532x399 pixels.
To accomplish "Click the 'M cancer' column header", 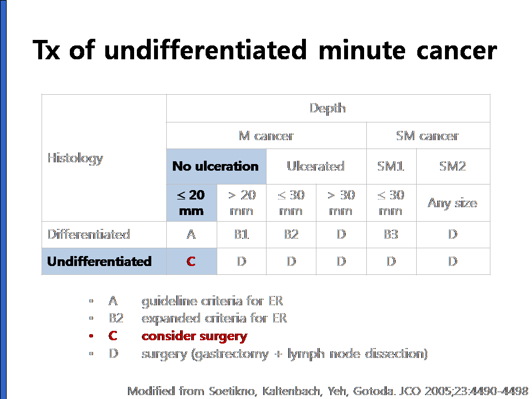I will point(267,136).
